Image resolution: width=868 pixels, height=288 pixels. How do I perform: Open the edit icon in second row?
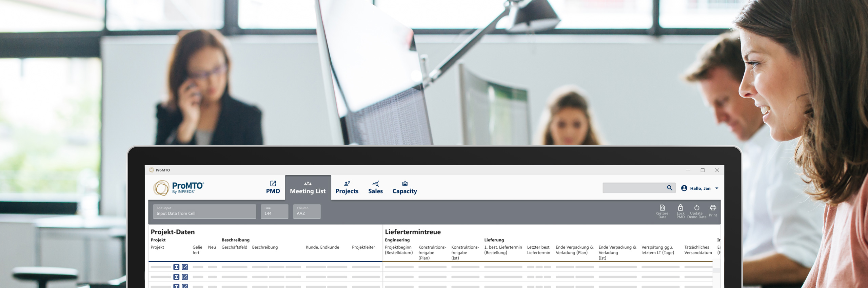(x=185, y=277)
